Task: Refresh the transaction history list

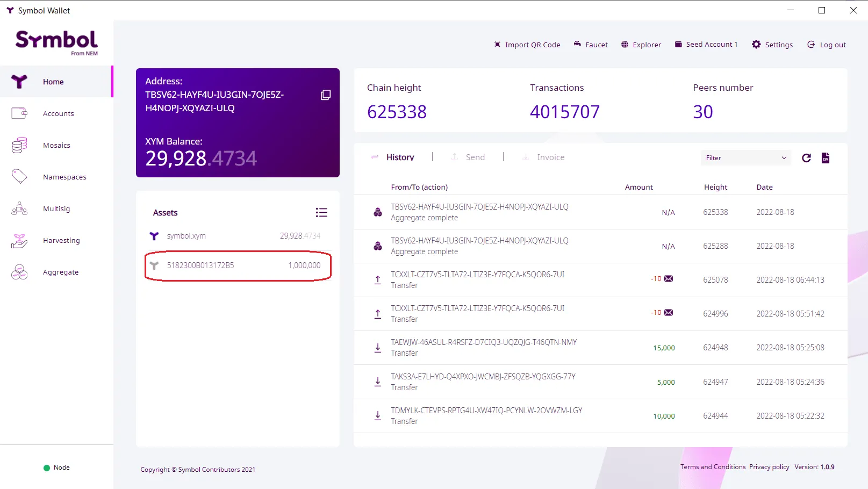Action: (806, 158)
